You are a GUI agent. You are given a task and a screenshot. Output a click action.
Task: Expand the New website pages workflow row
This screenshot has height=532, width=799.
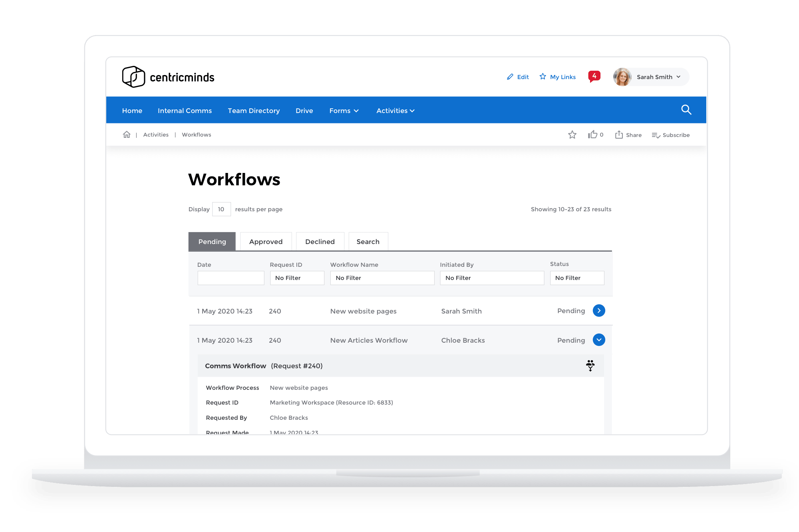598,310
